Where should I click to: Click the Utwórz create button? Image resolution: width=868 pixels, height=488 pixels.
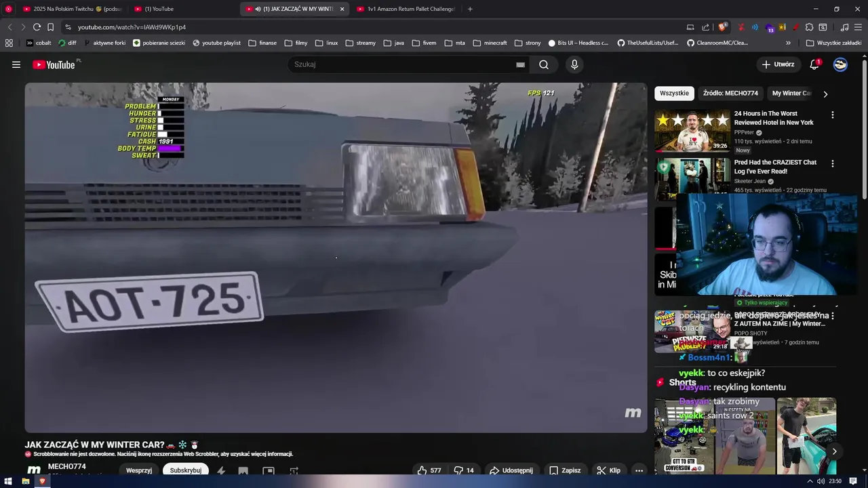778,64
